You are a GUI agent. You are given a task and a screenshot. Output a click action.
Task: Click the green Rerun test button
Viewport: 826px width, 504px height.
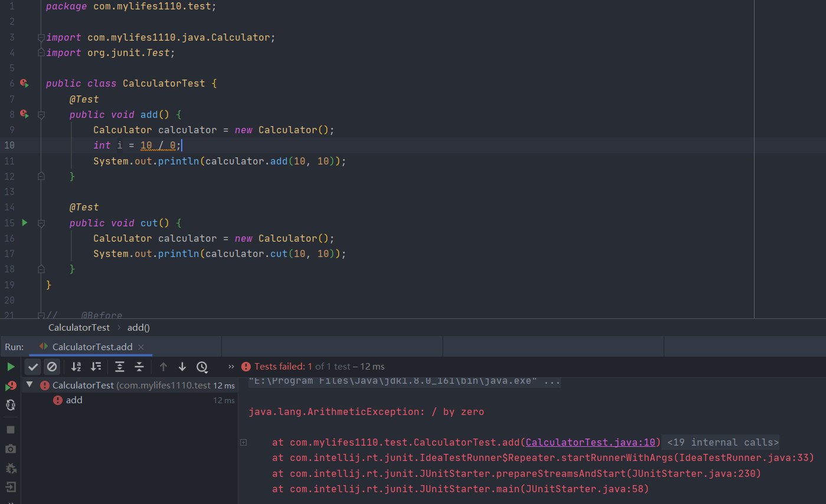(x=11, y=367)
